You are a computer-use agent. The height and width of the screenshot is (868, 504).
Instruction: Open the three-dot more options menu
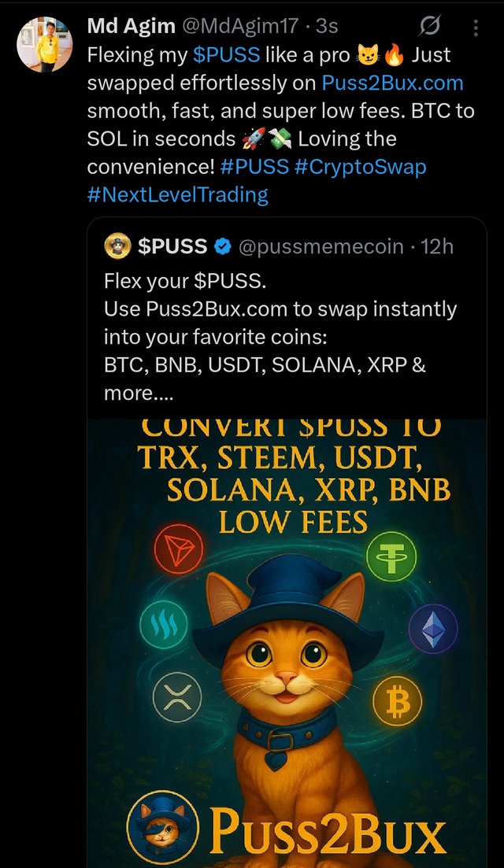476,28
